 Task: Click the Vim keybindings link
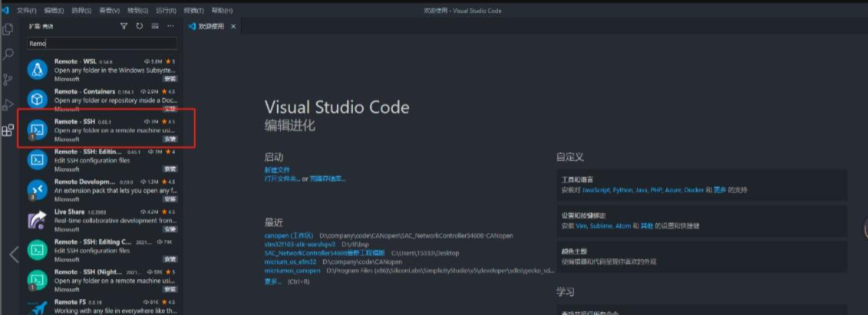[x=581, y=226]
